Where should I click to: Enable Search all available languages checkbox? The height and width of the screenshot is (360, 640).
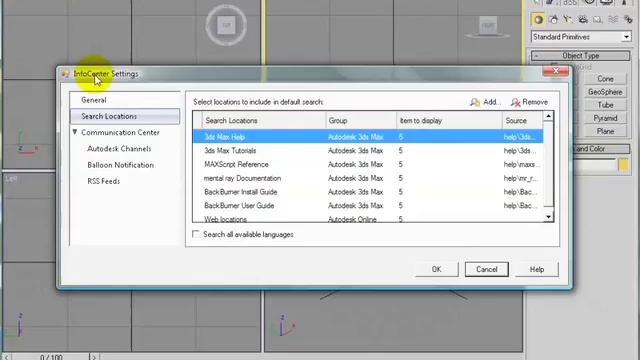[x=196, y=234]
